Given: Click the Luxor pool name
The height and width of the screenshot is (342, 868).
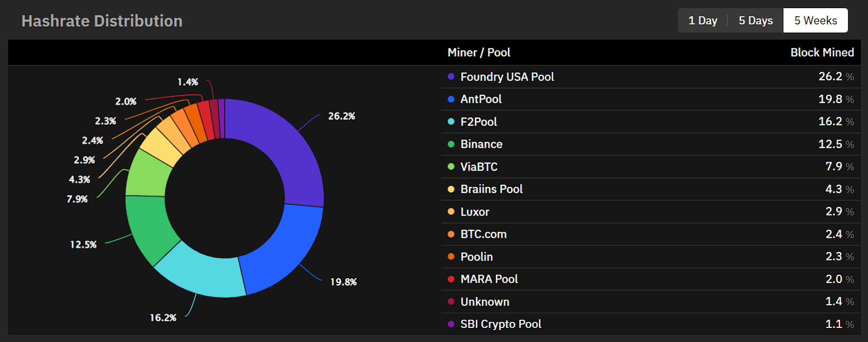Looking at the screenshot, I should (475, 212).
